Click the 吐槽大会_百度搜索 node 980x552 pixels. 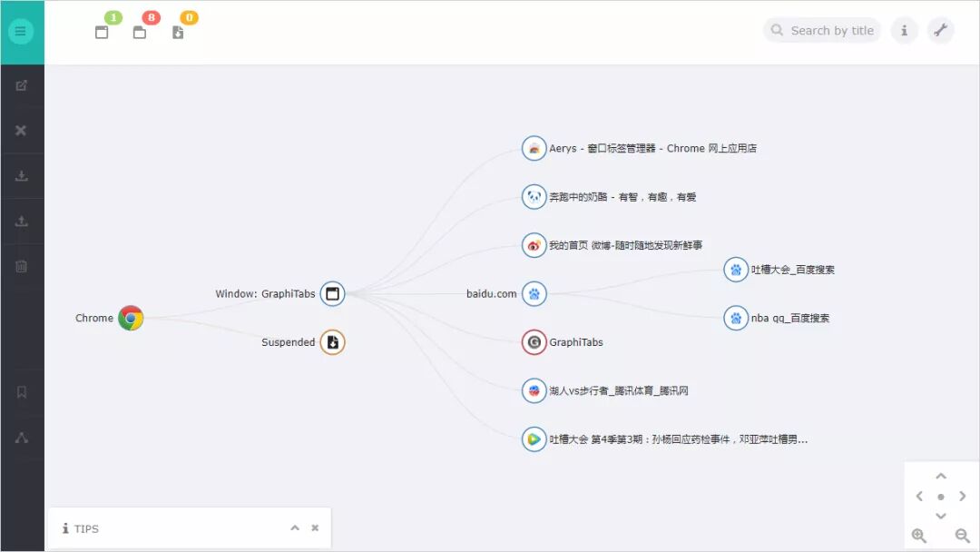click(x=736, y=270)
